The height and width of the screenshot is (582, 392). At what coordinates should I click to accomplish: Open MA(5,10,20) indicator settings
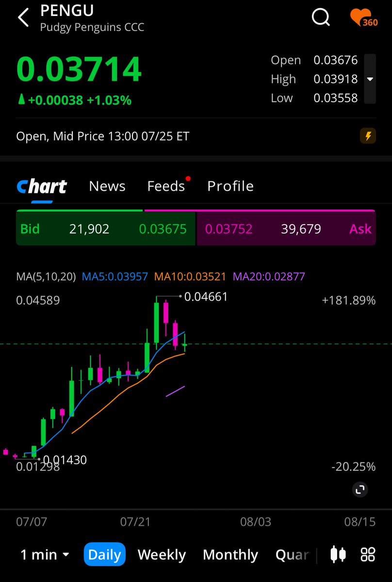(x=46, y=277)
